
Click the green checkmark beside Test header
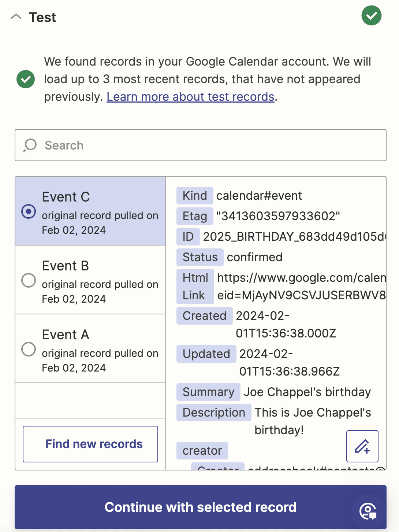371,16
